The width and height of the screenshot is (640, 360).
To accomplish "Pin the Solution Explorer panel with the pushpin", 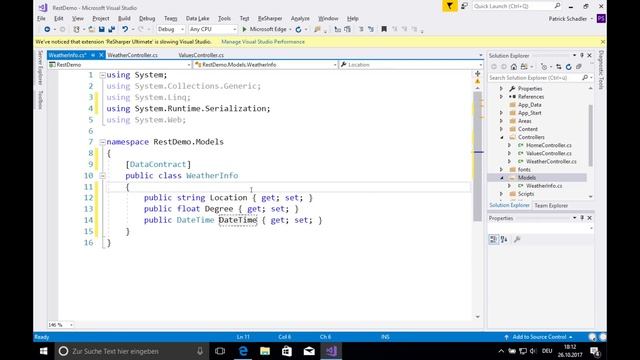I will tap(582, 56).
